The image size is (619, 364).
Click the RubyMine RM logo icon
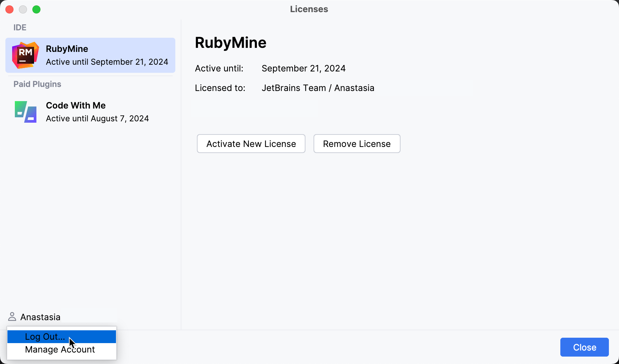(25, 55)
